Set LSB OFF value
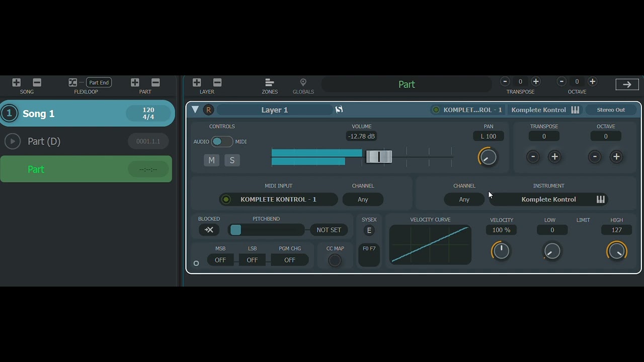This screenshot has width=644, height=362. click(x=252, y=260)
